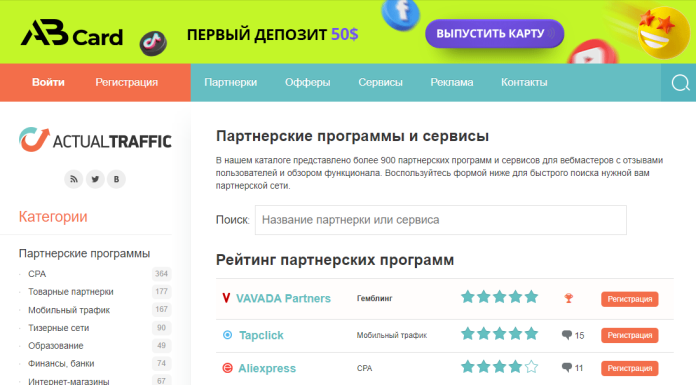The image size is (696, 385).
Task: Open the VAVADA Partners link
Action: (x=283, y=298)
